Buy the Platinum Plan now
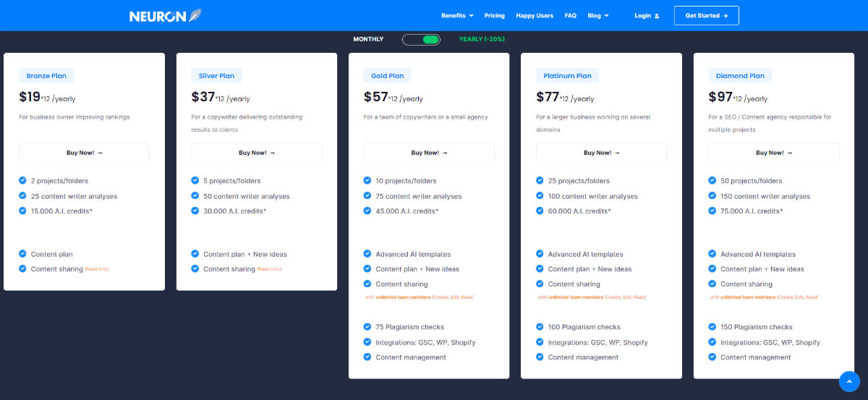Viewport: 868px width, 400px height. pyautogui.click(x=601, y=153)
